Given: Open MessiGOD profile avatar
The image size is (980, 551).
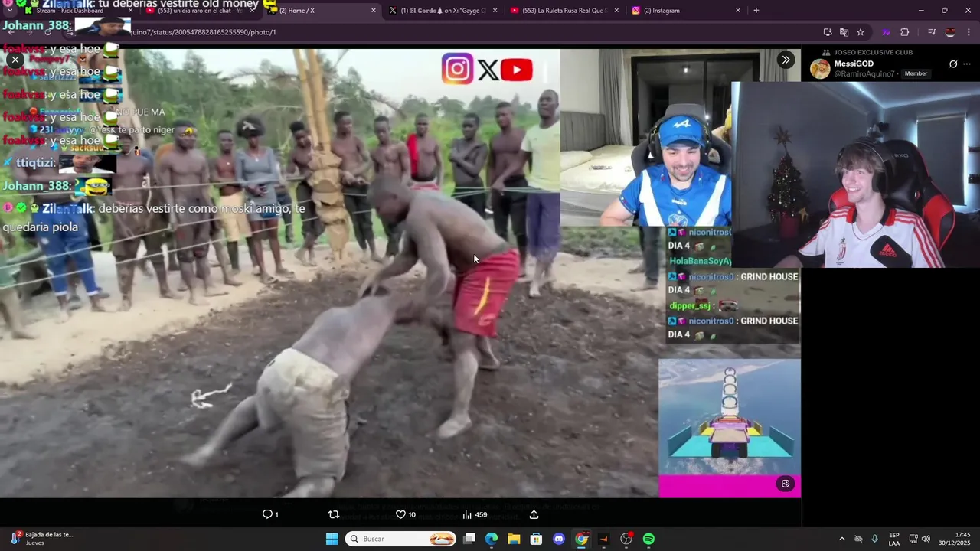Looking at the screenshot, I should click(820, 69).
